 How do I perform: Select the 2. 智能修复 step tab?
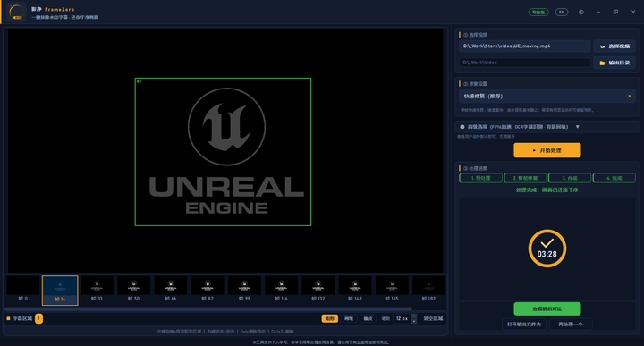click(525, 178)
